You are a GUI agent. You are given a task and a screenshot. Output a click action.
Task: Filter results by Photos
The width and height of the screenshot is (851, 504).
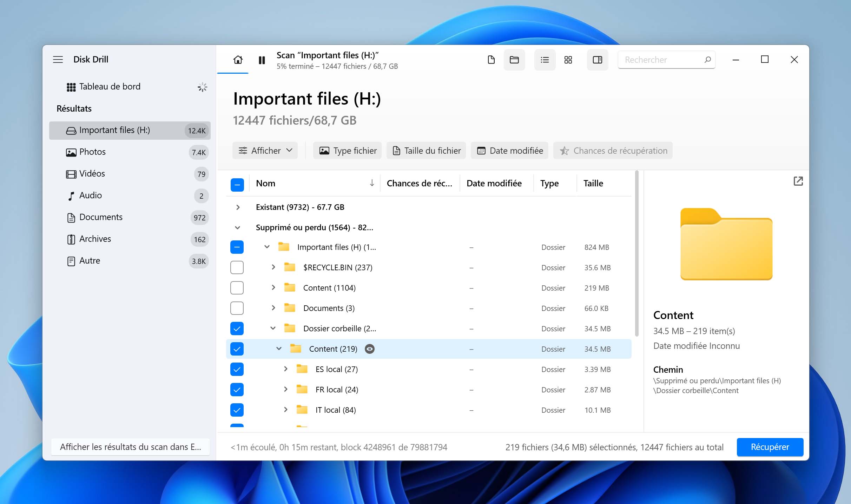click(130, 152)
